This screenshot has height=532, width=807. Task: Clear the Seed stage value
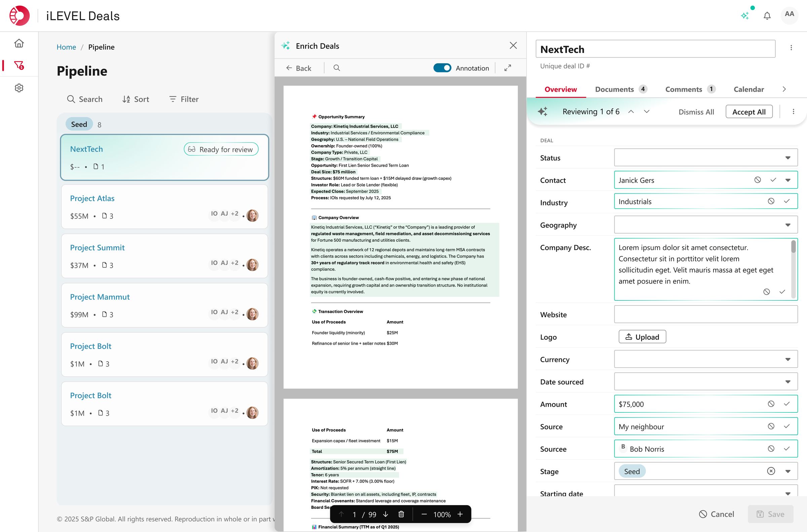[x=771, y=471]
